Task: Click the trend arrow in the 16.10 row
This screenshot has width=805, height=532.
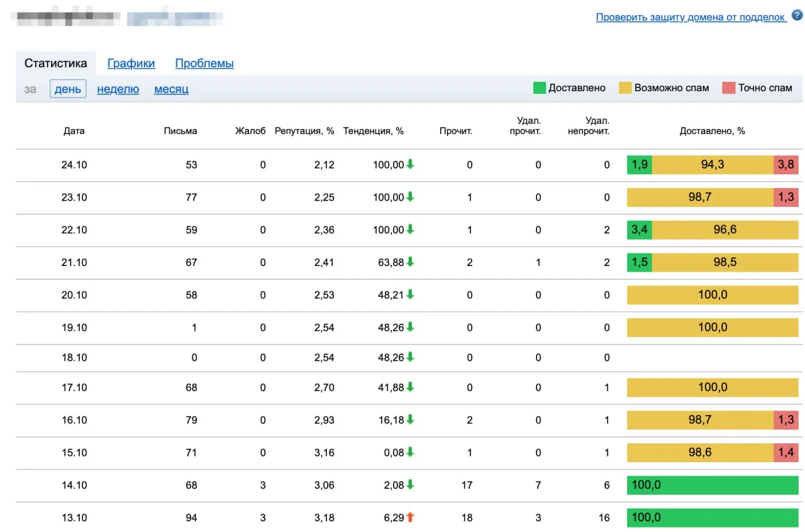Action: coord(410,419)
